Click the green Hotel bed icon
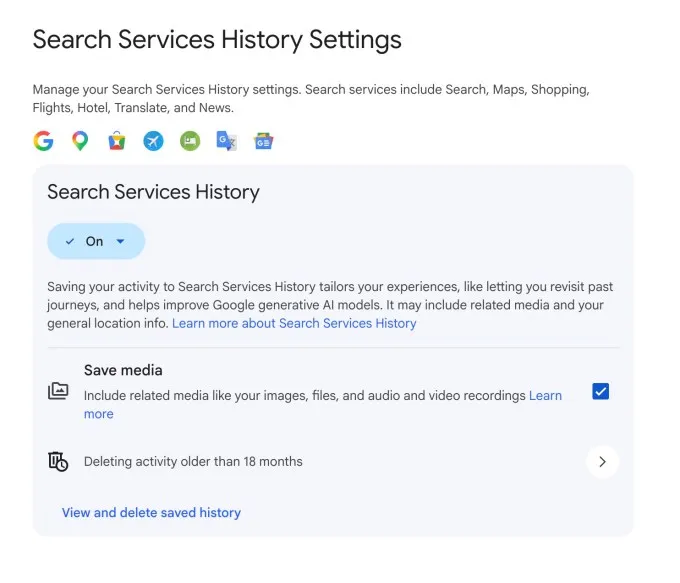The image size is (680, 583). click(x=190, y=141)
